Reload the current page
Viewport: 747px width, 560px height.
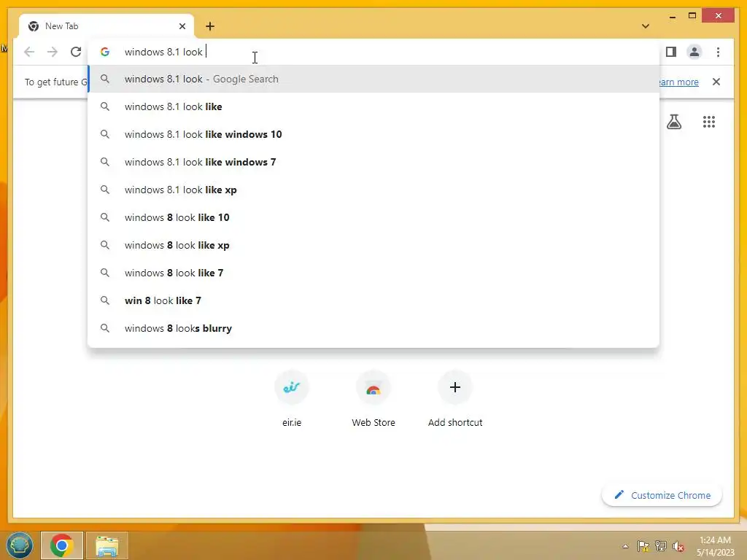tap(76, 52)
